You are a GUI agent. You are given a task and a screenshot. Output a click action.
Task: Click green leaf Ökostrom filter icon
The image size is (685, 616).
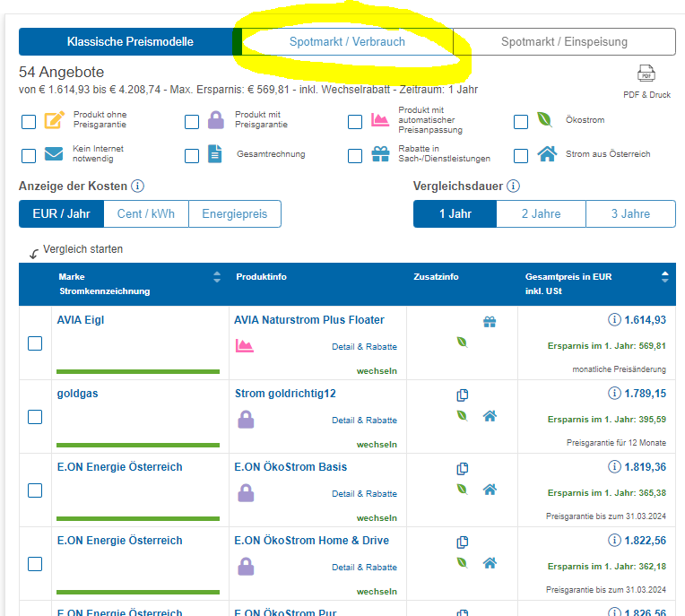[x=544, y=119]
